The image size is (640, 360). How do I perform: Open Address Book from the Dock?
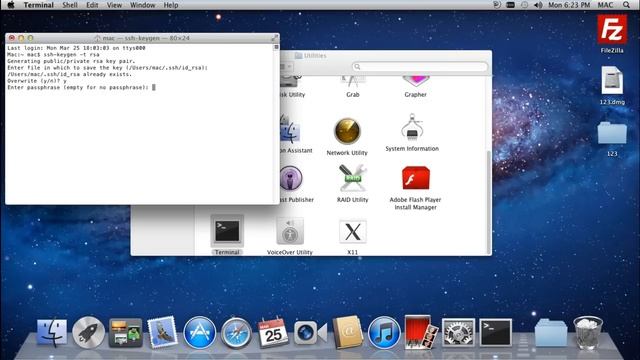pos(347,333)
